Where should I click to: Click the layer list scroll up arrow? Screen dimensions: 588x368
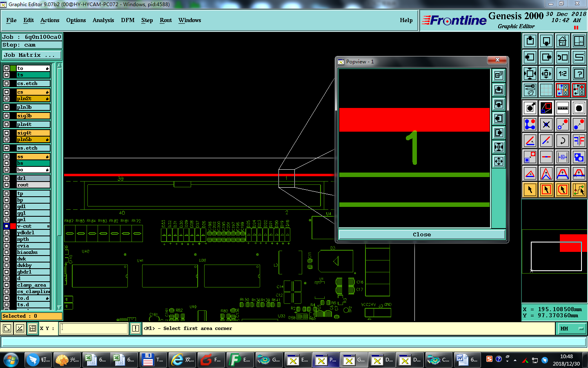[59, 65]
